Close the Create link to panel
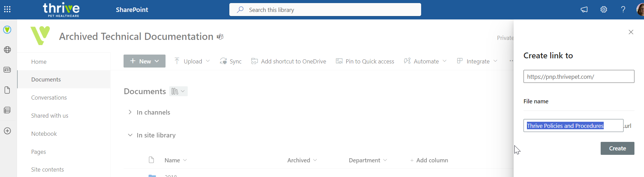This screenshot has height=177, width=644. click(631, 32)
